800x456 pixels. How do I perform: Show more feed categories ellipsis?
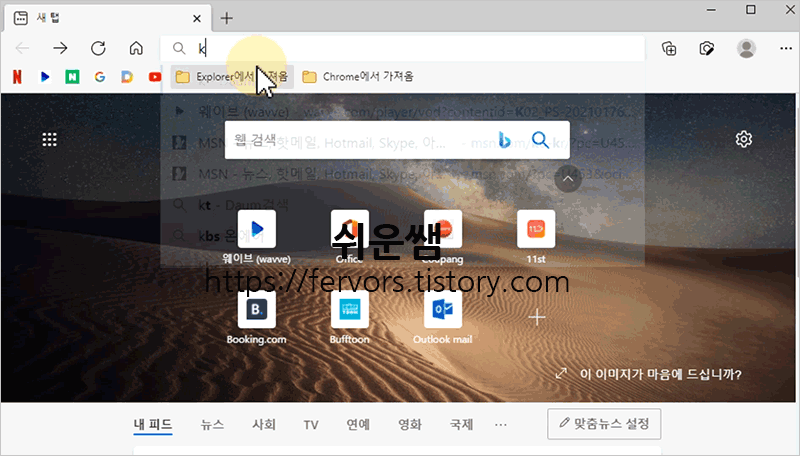(501, 424)
